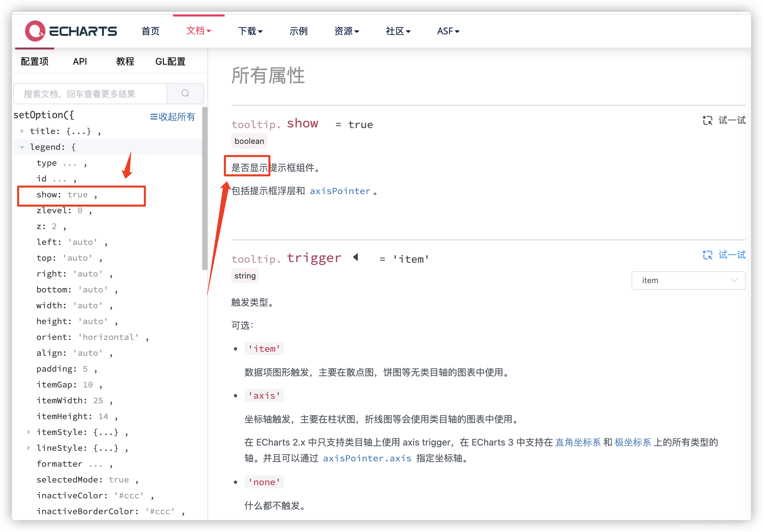Click the setOption({ root line
Image resolution: width=763 pixels, height=532 pixels.
pyautogui.click(x=44, y=115)
